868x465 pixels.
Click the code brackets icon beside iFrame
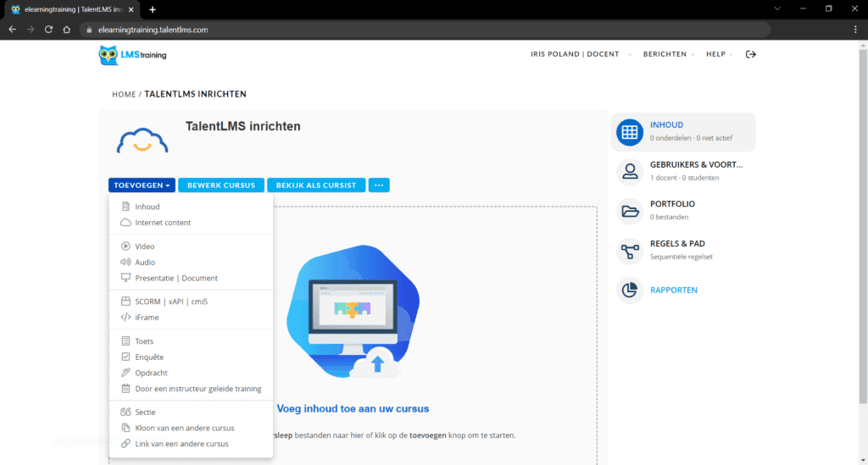point(125,317)
